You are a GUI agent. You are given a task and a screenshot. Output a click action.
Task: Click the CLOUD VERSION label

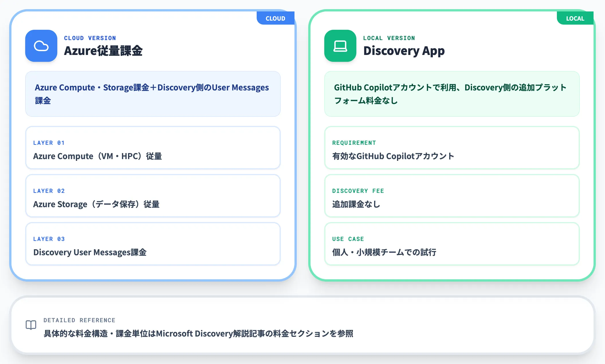(x=90, y=38)
